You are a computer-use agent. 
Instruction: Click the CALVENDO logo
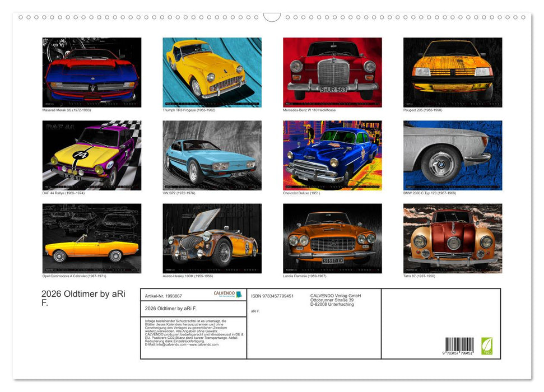click(223, 293)
